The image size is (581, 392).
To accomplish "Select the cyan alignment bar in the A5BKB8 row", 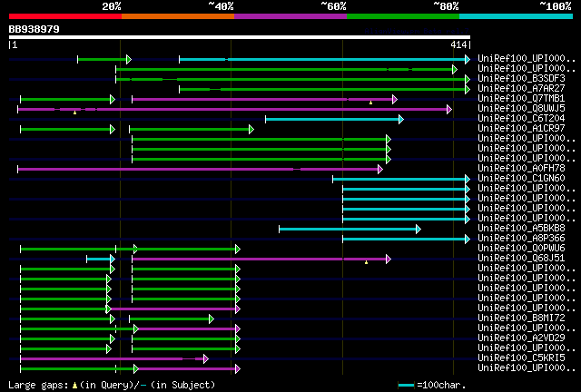I will pyautogui.click(x=350, y=230).
